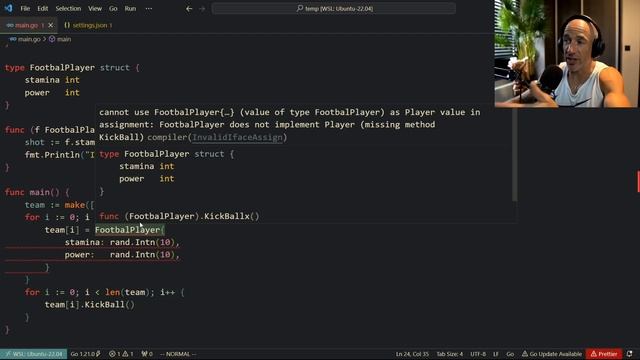Screen dimensions: 640x360
Task: Click 'for i := 0; i < len(team); i++' line
Action: point(104,292)
